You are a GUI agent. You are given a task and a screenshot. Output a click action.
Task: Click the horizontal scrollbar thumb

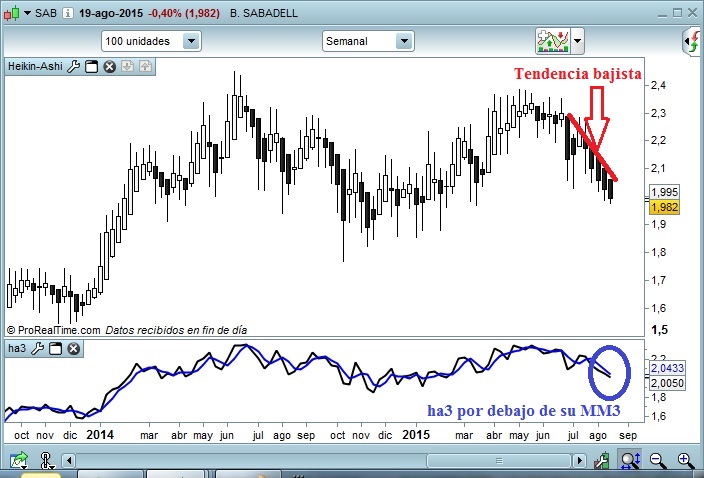pyautogui.click(x=498, y=460)
